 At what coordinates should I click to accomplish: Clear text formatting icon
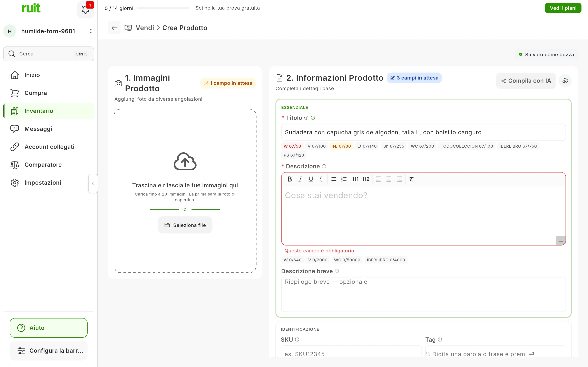(x=411, y=179)
